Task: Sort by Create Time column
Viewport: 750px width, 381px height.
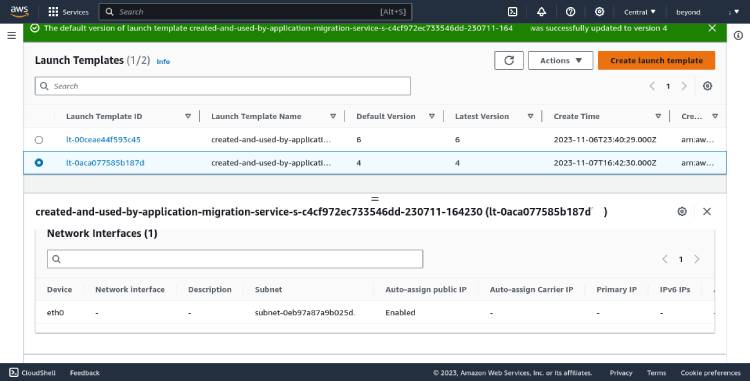Action: [x=658, y=116]
